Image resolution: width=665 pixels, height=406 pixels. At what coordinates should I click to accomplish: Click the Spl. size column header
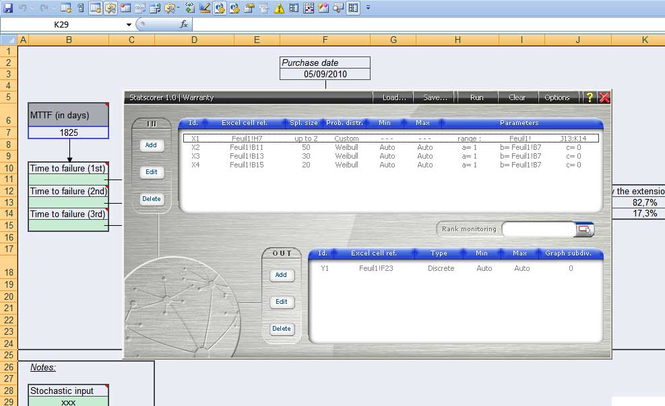tap(303, 123)
